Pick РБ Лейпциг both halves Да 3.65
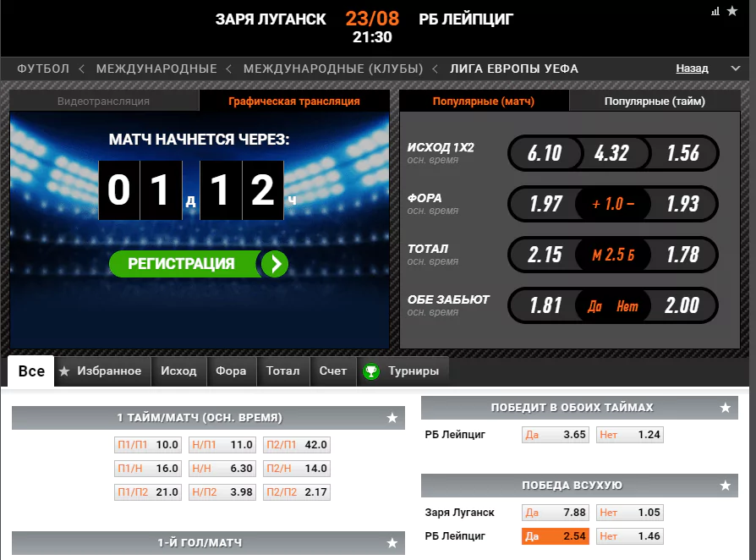This screenshot has height=560, width=756. [x=556, y=435]
